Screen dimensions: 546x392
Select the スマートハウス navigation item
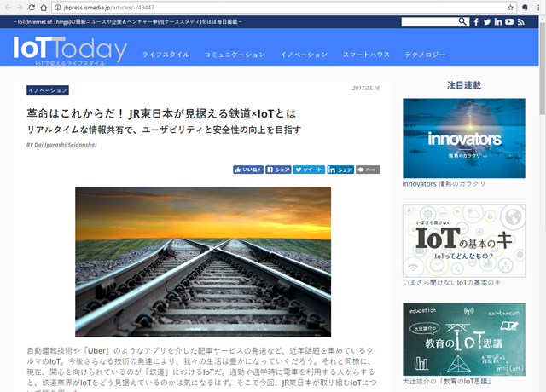366,55
